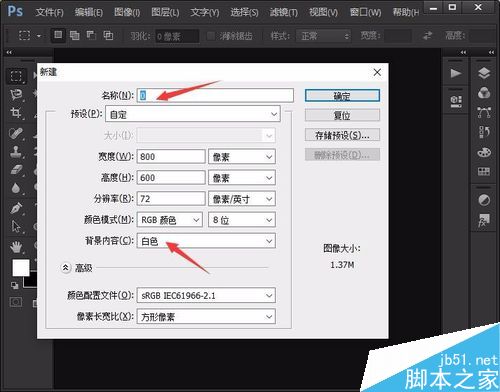The image size is (500, 392).
Task: Click the default colors reset icon
Action: click(x=15, y=285)
